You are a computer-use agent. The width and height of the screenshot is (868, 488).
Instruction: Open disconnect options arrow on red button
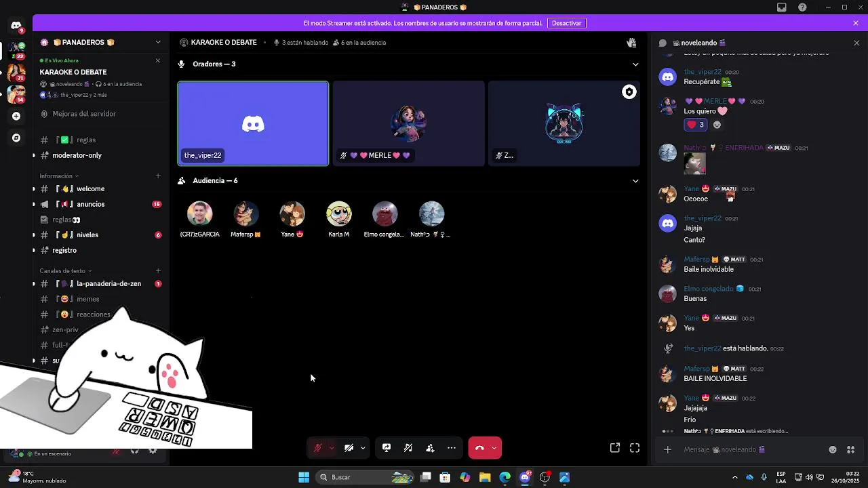[494, 448]
